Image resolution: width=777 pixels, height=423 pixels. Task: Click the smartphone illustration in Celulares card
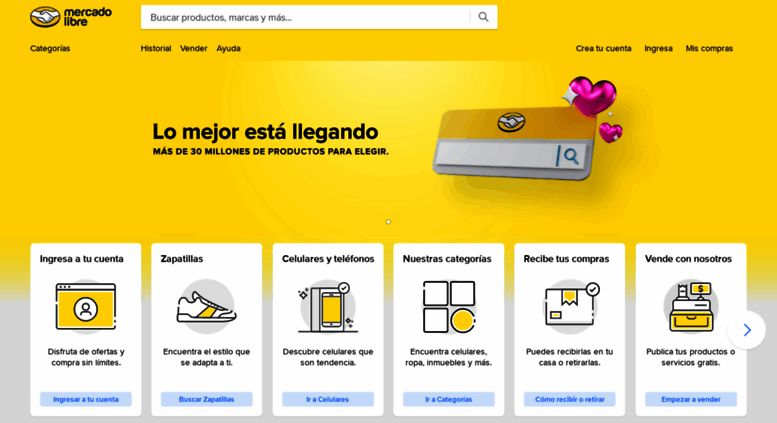pyautogui.click(x=328, y=308)
